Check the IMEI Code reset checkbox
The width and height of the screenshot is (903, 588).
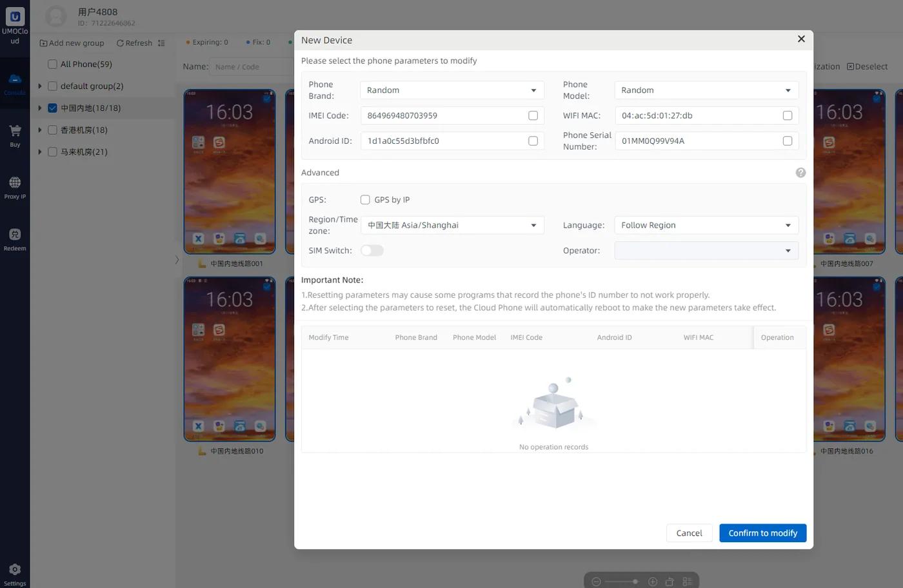pyautogui.click(x=533, y=115)
